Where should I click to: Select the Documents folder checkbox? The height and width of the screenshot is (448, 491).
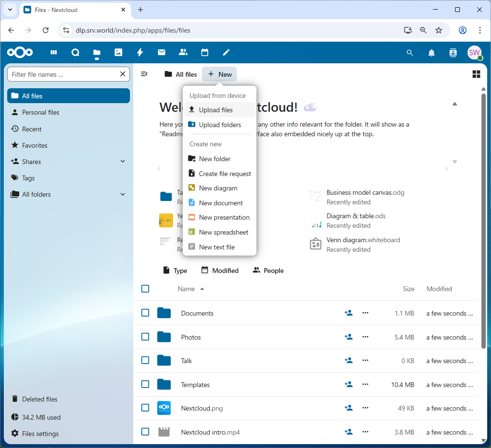[x=145, y=313]
